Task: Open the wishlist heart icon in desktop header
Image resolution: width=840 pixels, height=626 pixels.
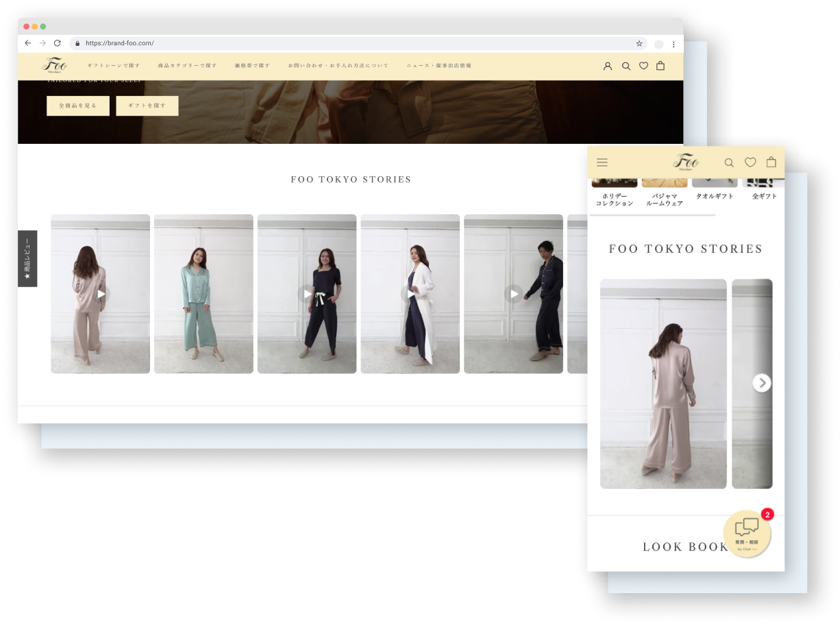Action: [x=643, y=66]
